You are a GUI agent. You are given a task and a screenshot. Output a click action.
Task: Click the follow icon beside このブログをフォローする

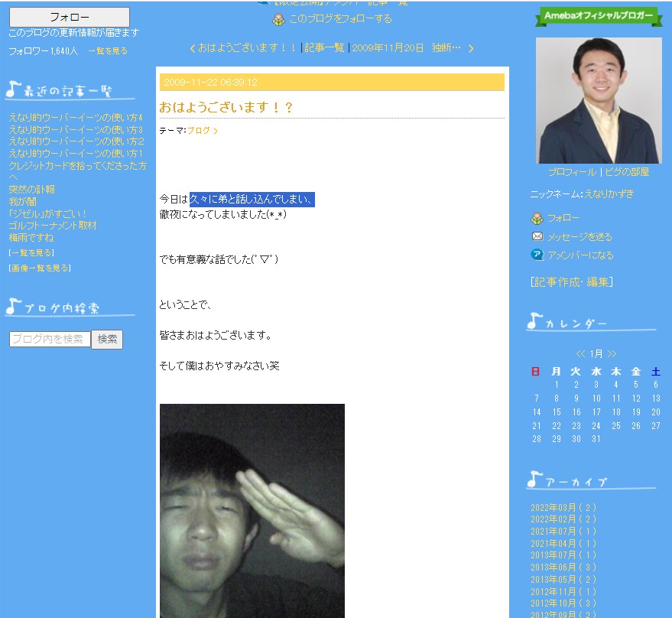278,19
